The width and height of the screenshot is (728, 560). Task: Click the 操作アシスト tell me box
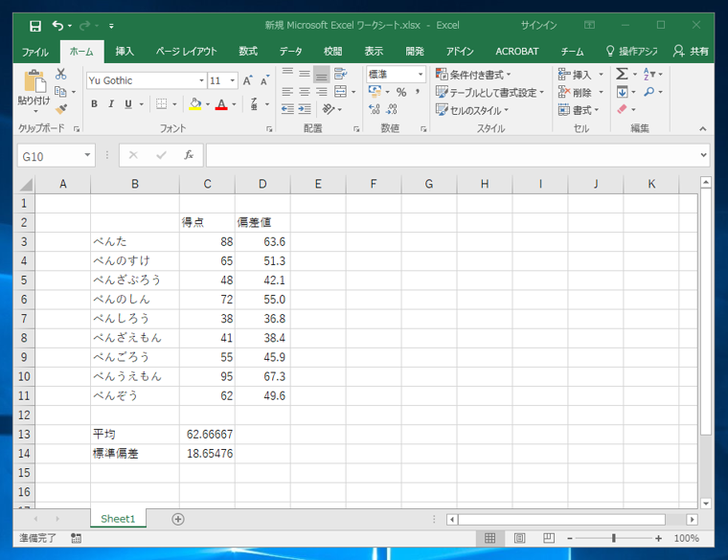[632, 52]
